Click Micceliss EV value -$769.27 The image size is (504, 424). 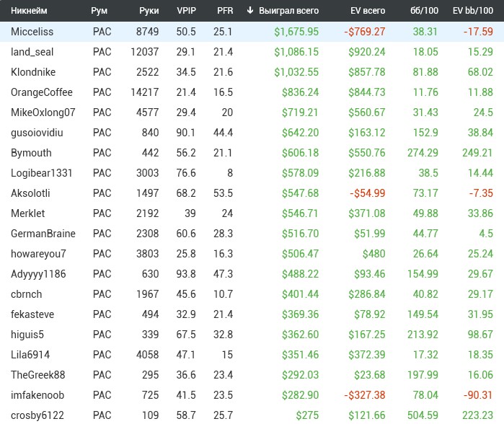pos(365,32)
